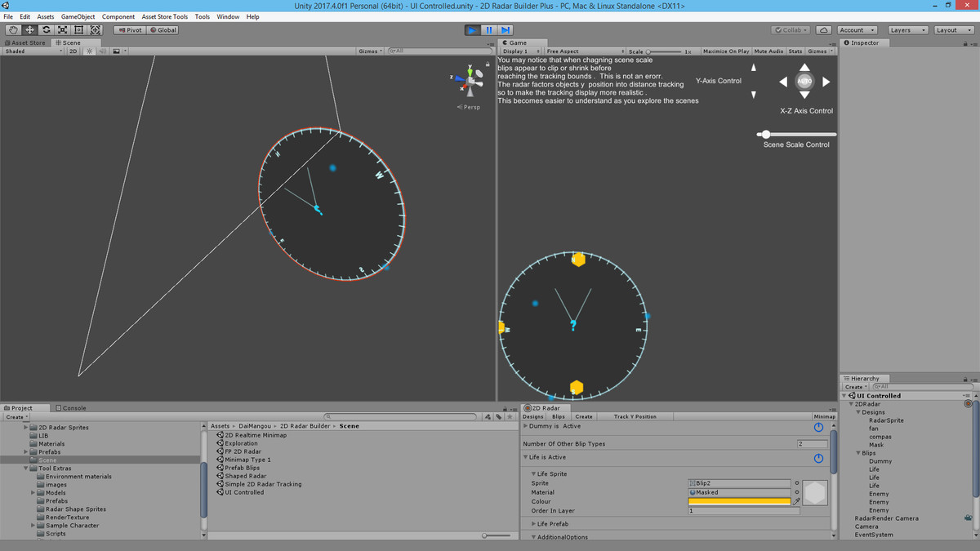Screen dimensions: 980x551
Task: Select the Scale tool
Action: click(62, 29)
